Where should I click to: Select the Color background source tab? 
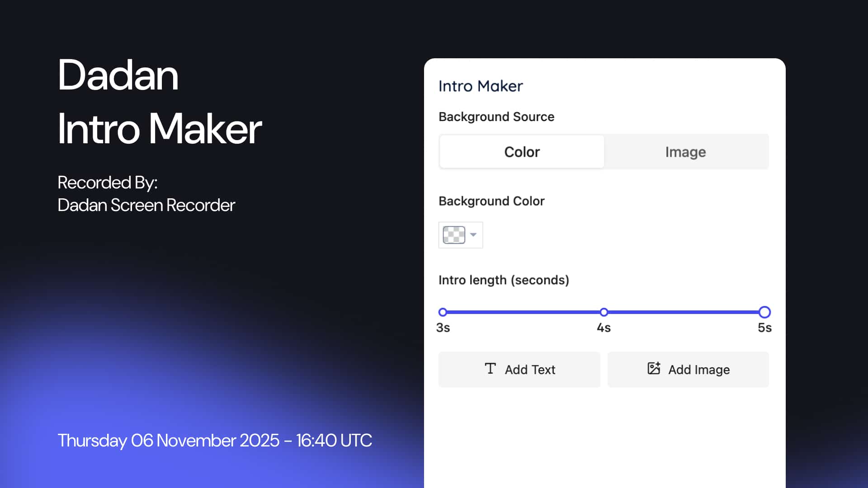(521, 151)
